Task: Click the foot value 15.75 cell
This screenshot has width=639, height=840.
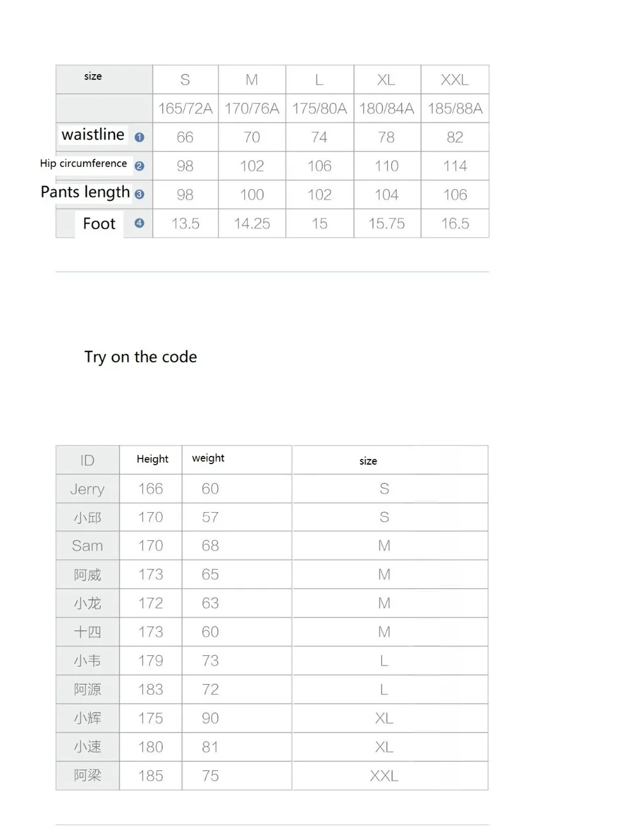Action: point(387,224)
